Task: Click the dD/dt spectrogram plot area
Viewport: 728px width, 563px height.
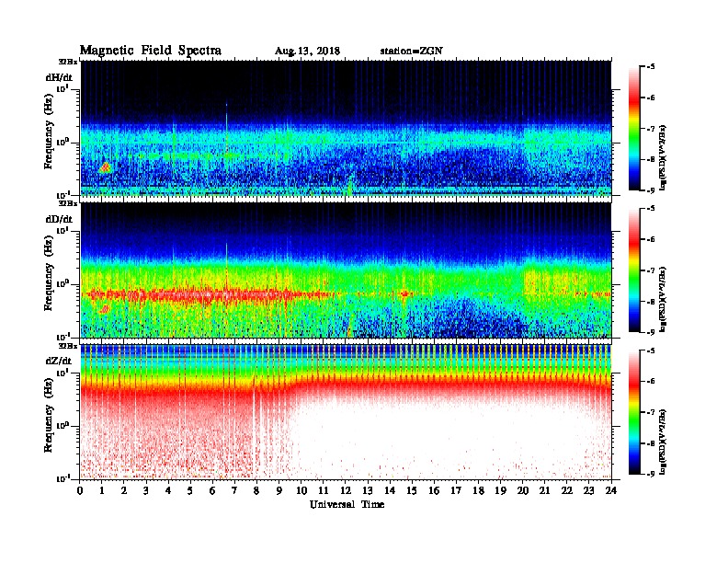Action: click(346, 270)
